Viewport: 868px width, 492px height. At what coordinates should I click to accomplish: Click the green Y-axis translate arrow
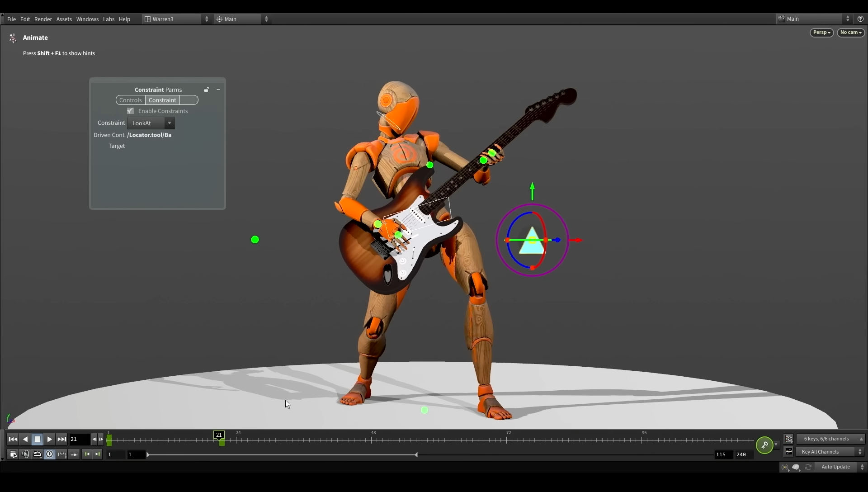click(532, 191)
